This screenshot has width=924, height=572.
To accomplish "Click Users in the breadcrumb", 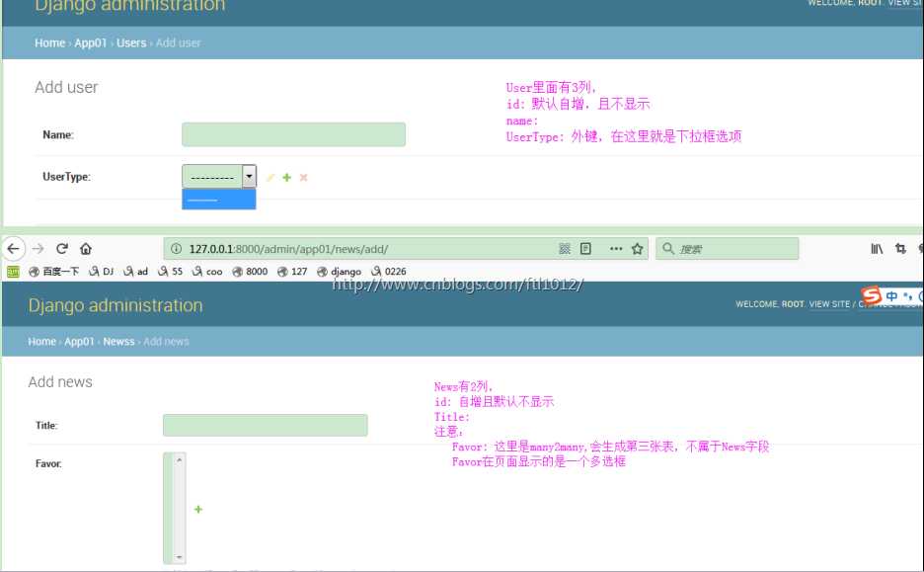I will [x=131, y=43].
